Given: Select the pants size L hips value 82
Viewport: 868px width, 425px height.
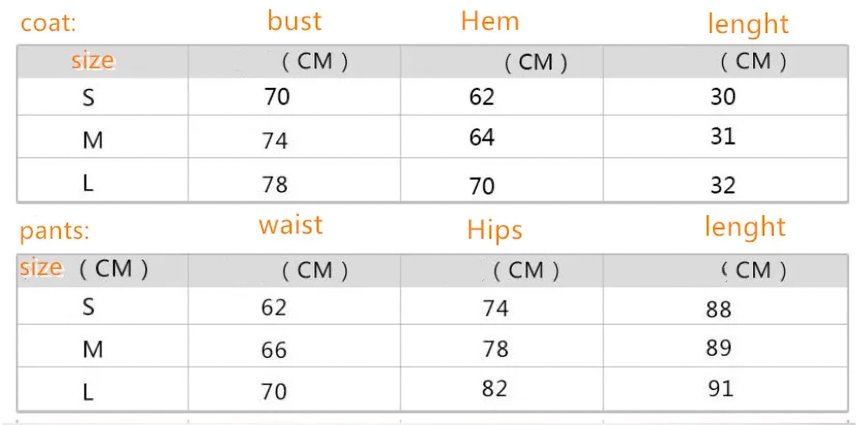Looking at the screenshot, I should tap(494, 389).
